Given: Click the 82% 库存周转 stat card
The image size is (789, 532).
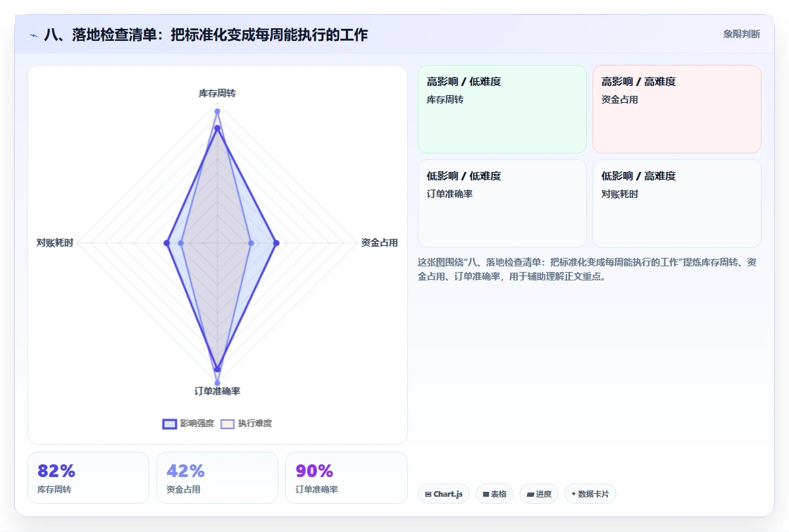Looking at the screenshot, I should pyautogui.click(x=88, y=478).
